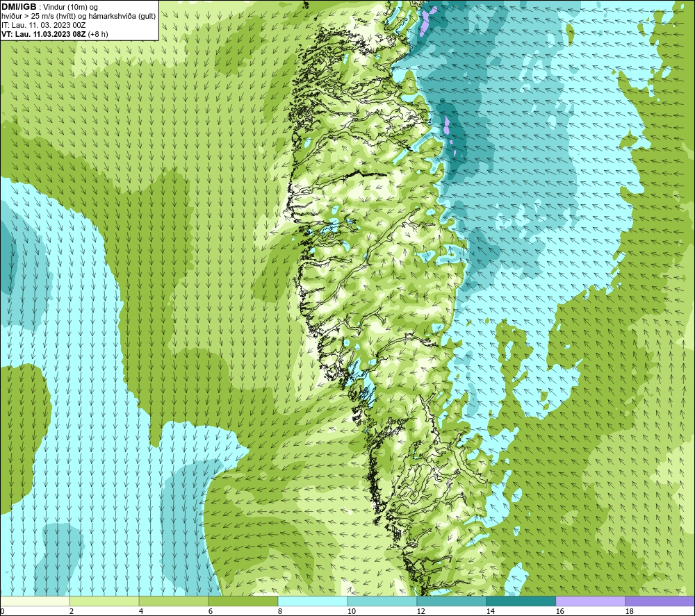
Task: Click the legend label 10
Action: click(x=351, y=612)
